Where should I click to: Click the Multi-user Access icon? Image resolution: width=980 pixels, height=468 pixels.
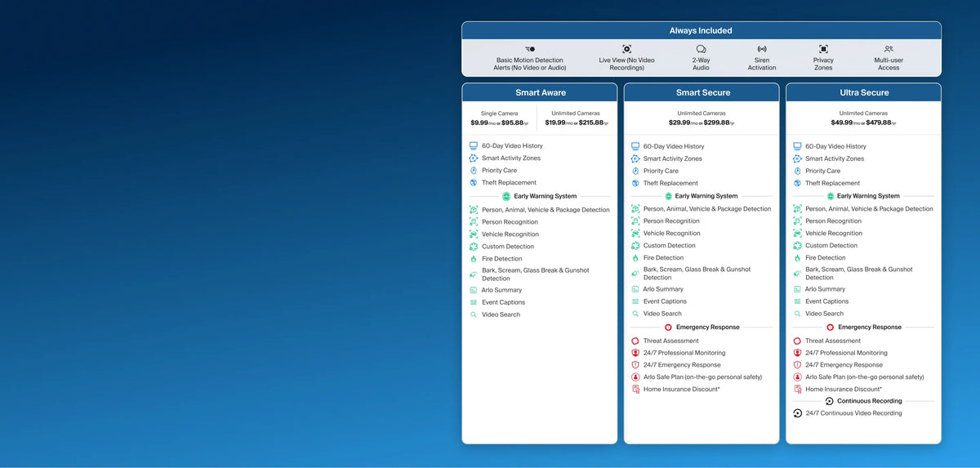[x=889, y=49]
